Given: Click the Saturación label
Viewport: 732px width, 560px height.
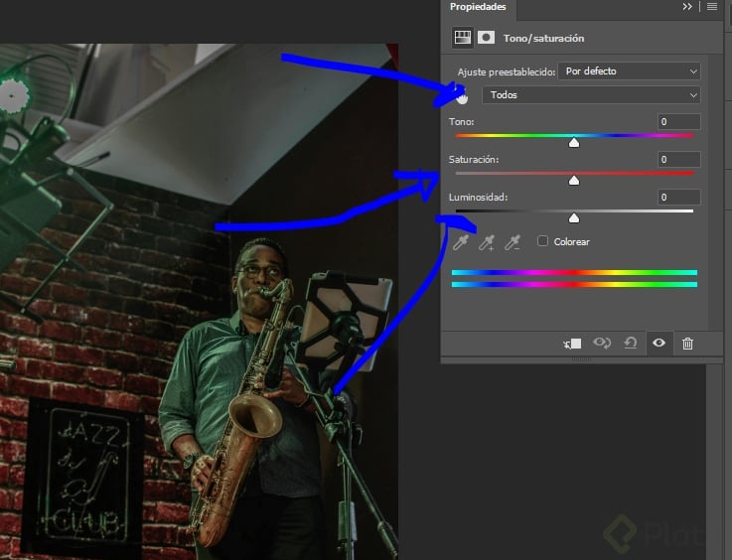Looking at the screenshot, I should 474,160.
